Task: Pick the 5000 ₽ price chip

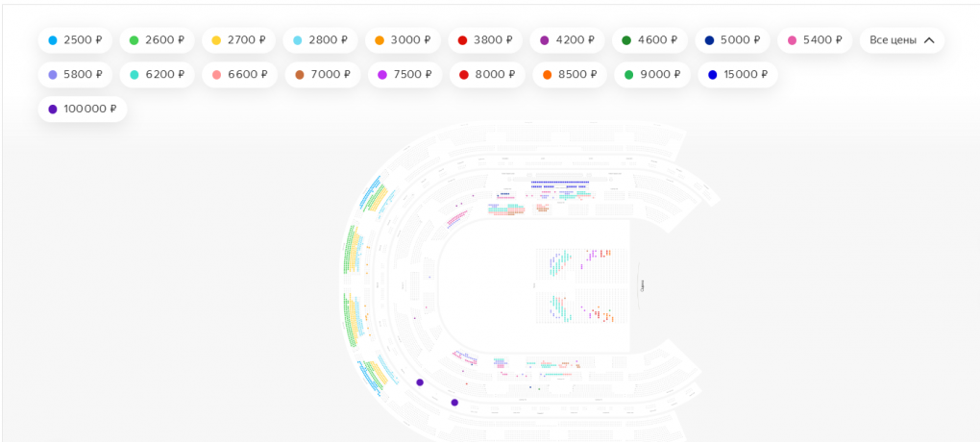Action: coord(731,40)
